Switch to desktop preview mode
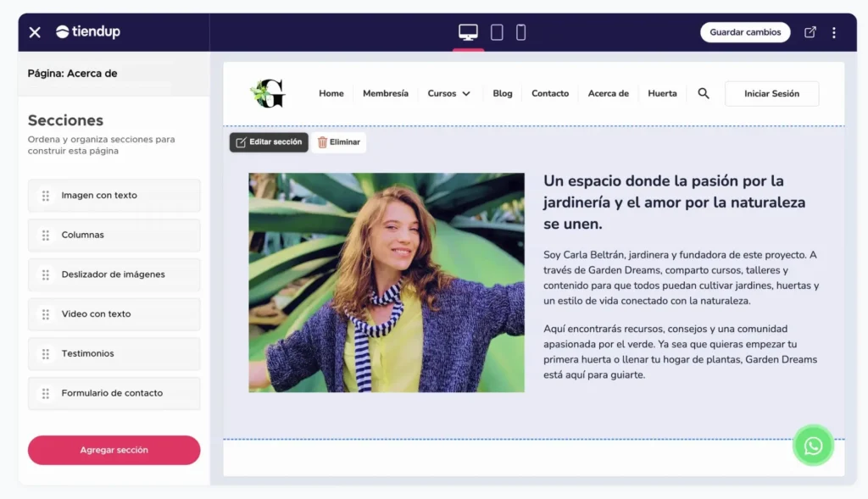Screen dimensions: 868x499 point(468,31)
